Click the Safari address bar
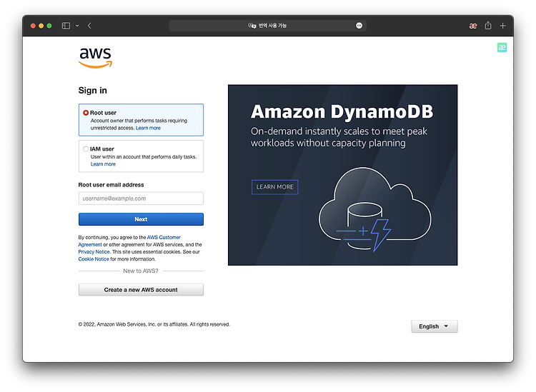This screenshot has height=392, width=536. click(x=268, y=26)
